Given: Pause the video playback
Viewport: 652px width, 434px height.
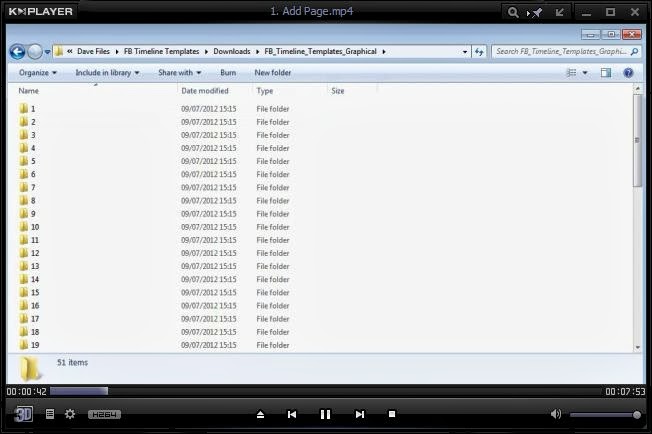Looking at the screenshot, I should (325, 414).
